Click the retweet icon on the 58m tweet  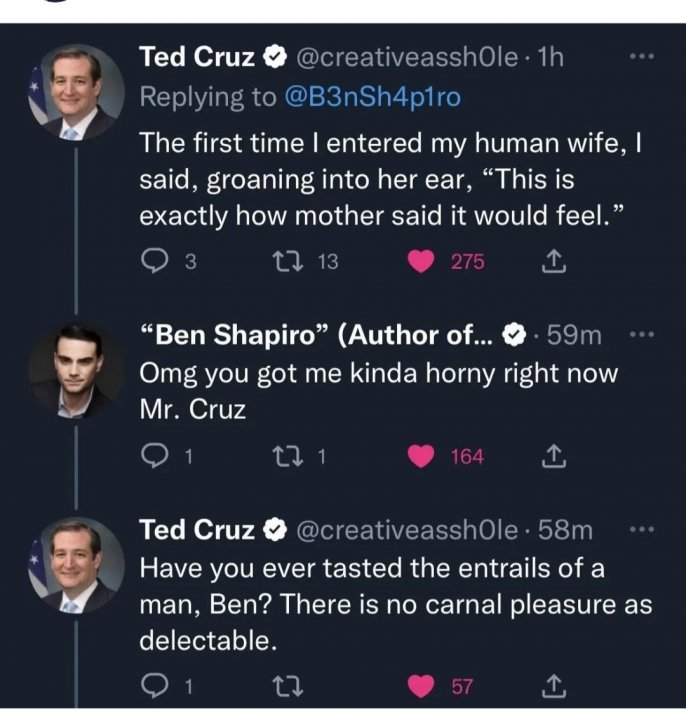[x=281, y=686]
